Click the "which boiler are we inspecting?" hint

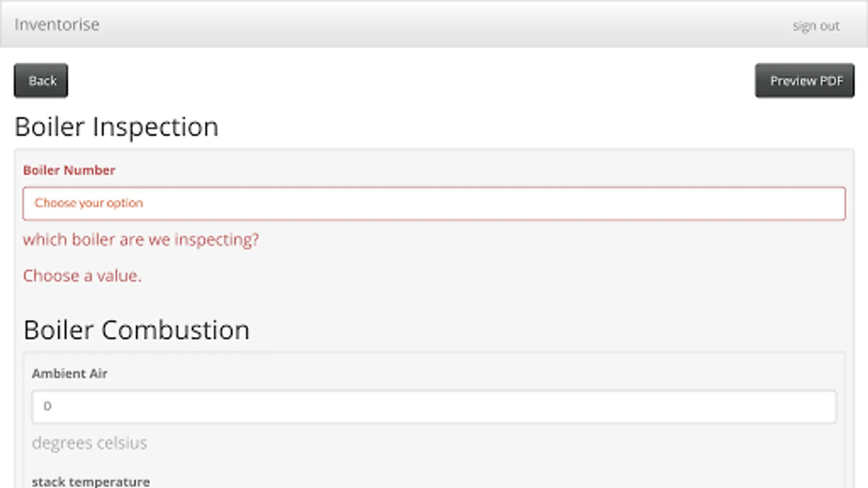point(141,240)
